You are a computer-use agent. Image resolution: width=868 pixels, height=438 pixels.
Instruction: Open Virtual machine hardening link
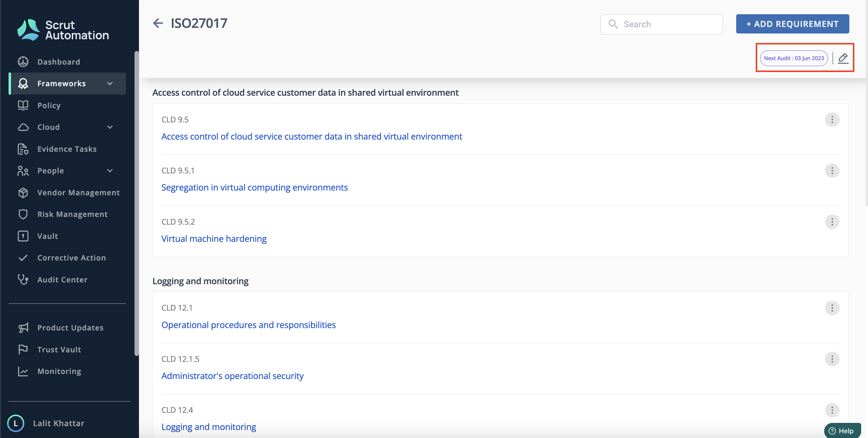214,238
